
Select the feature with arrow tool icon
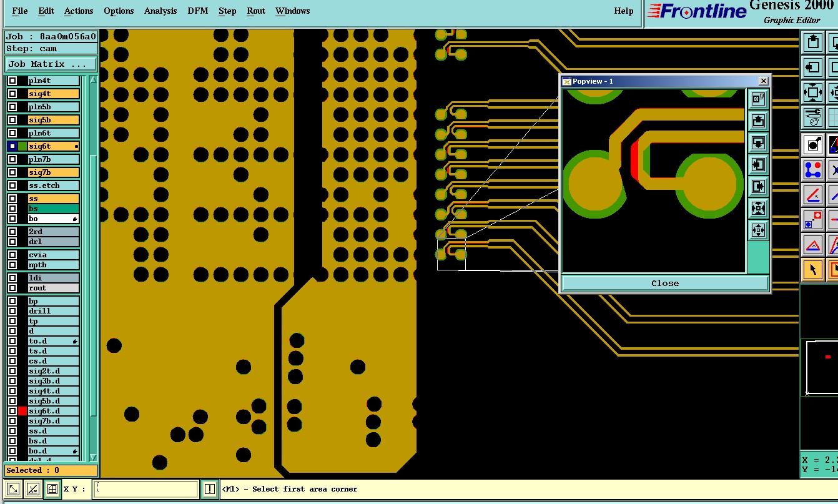812,146
